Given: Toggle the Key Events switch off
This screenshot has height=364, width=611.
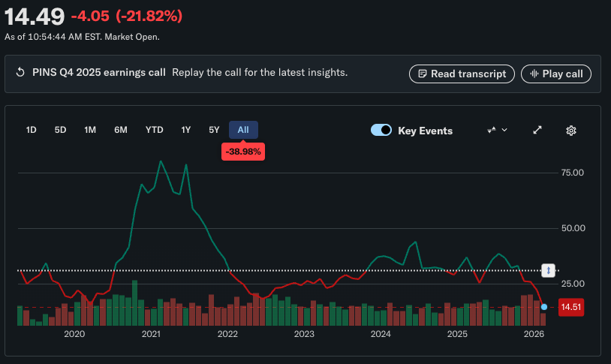Looking at the screenshot, I should pos(381,131).
